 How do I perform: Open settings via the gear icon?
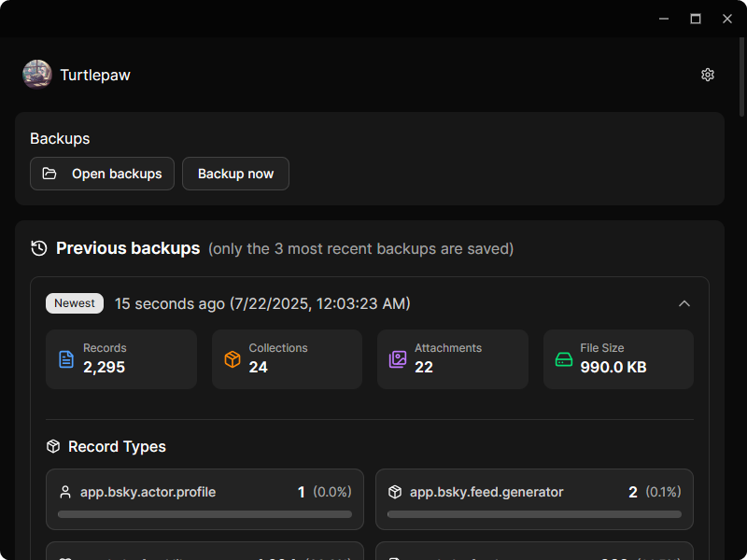(708, 75)
